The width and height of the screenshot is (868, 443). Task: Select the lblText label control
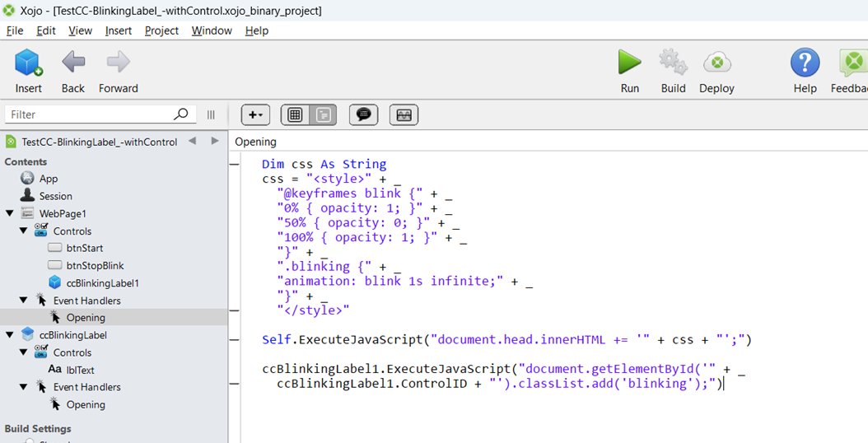pos(80,370)
